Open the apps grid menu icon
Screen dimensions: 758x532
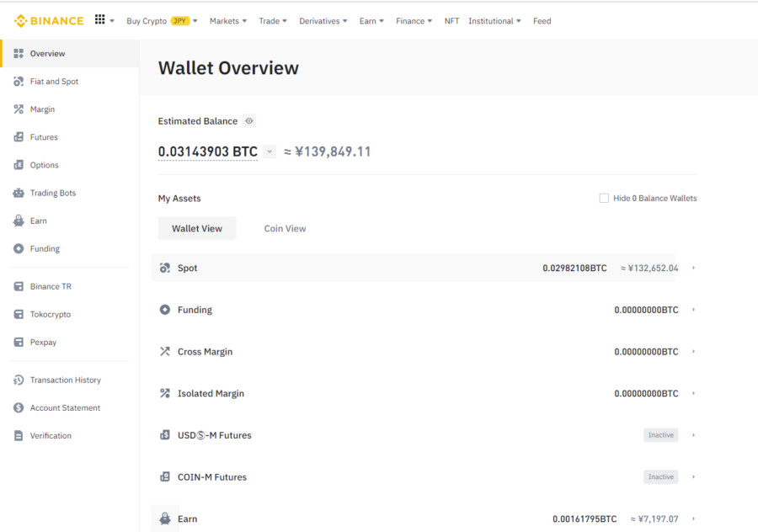pos(100,20)
